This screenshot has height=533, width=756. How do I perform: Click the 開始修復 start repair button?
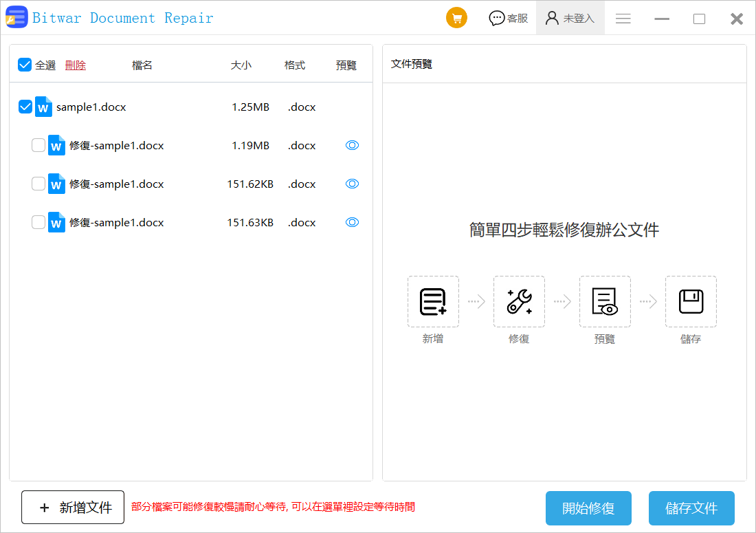(588, 508)
